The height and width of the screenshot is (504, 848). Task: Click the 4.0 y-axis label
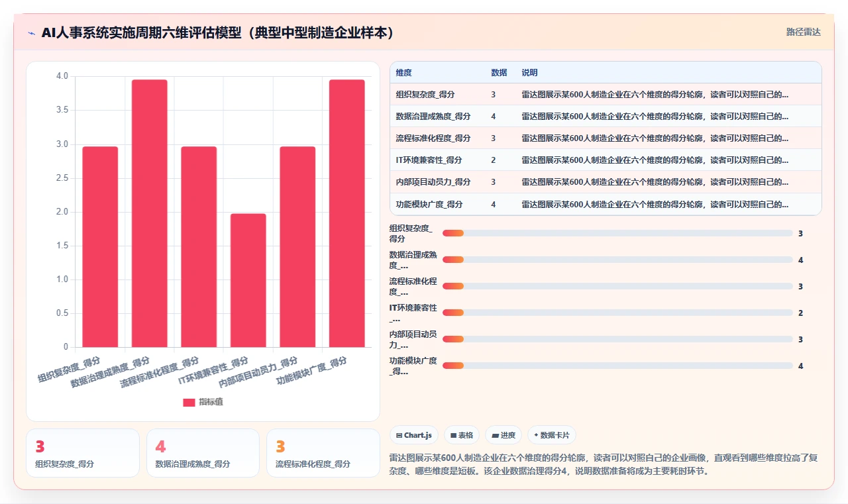62,76
